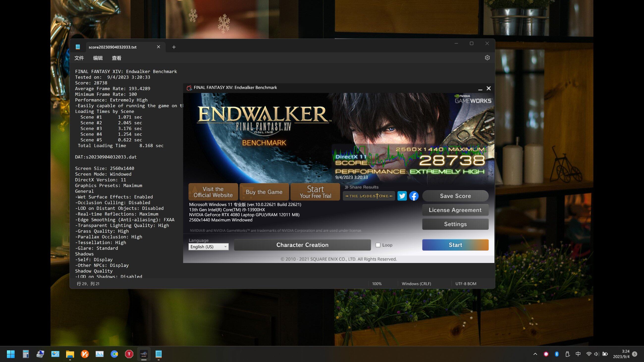The width and height of the screenshot is (644, 362).
Task: Click the 'DAT:s20230904032033.dat' line
Action: pyautogui.click(x=106, y=157)
